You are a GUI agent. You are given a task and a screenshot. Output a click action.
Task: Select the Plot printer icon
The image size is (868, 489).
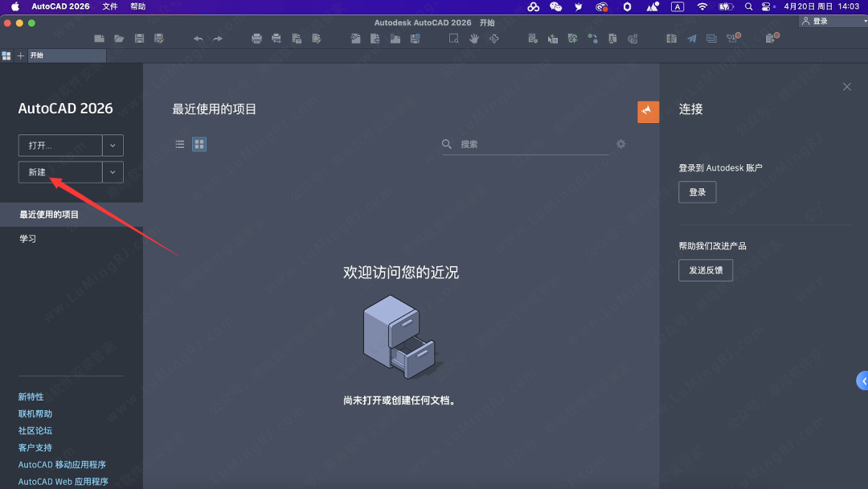pos(256,38)
